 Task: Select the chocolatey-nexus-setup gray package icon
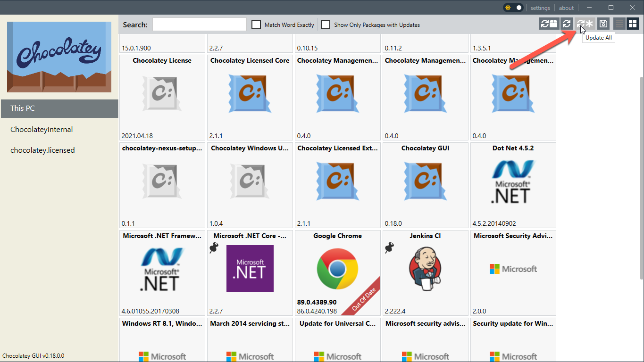[162, 181]
